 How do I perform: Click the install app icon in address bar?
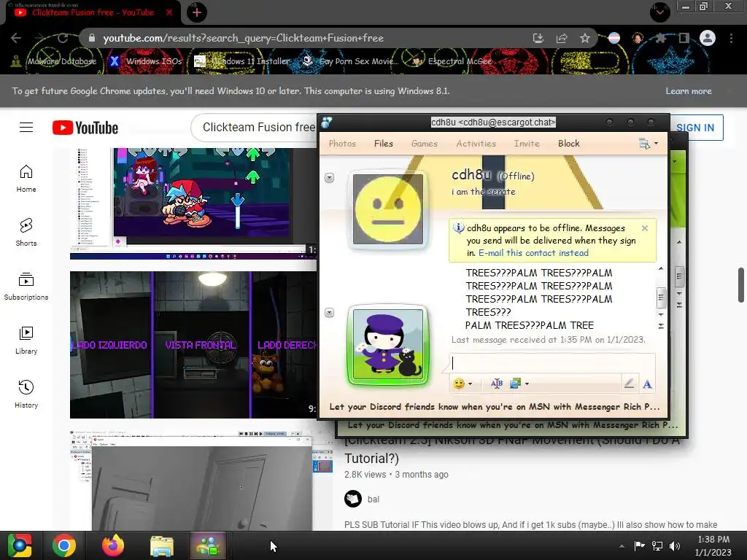[x=538, y=38]
